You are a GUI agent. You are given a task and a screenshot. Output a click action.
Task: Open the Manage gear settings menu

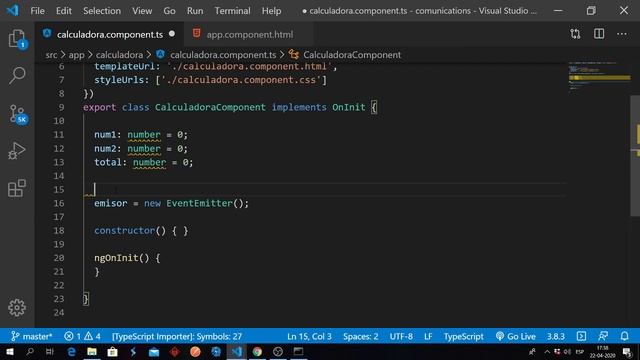pos(17,307)
